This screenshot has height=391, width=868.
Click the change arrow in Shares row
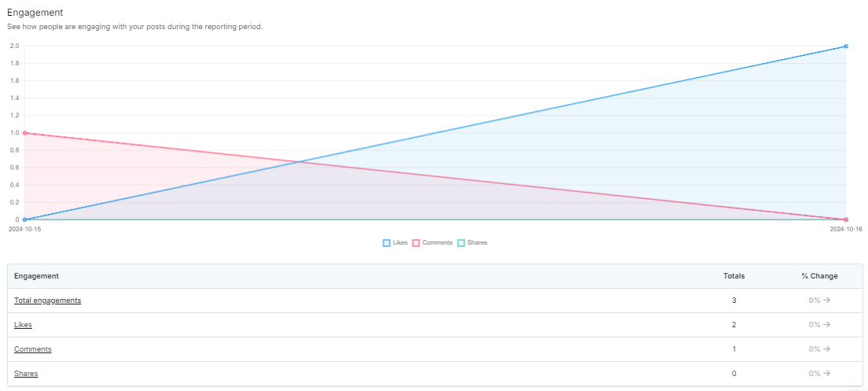[x=827, y=374]
